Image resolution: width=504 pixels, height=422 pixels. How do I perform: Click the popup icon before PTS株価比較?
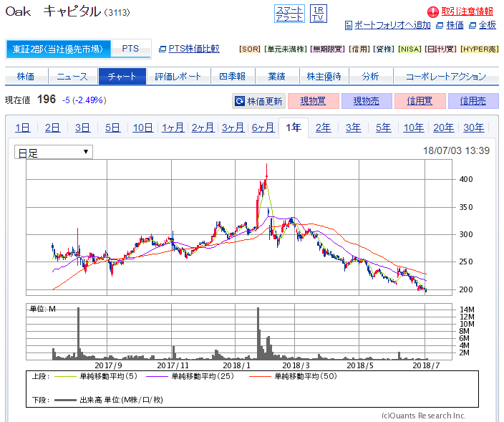click(x=163, y=49)
